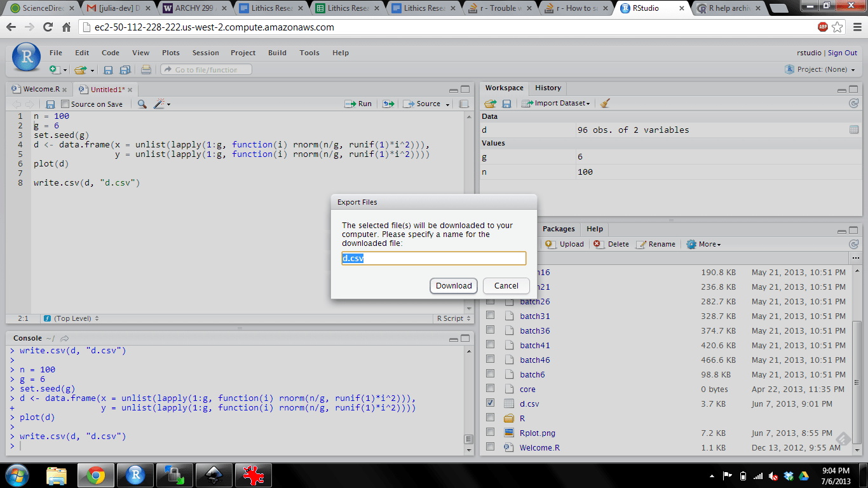Click the view current directory arrow in Console
The image size is (868, 488).
click(65, 338)
